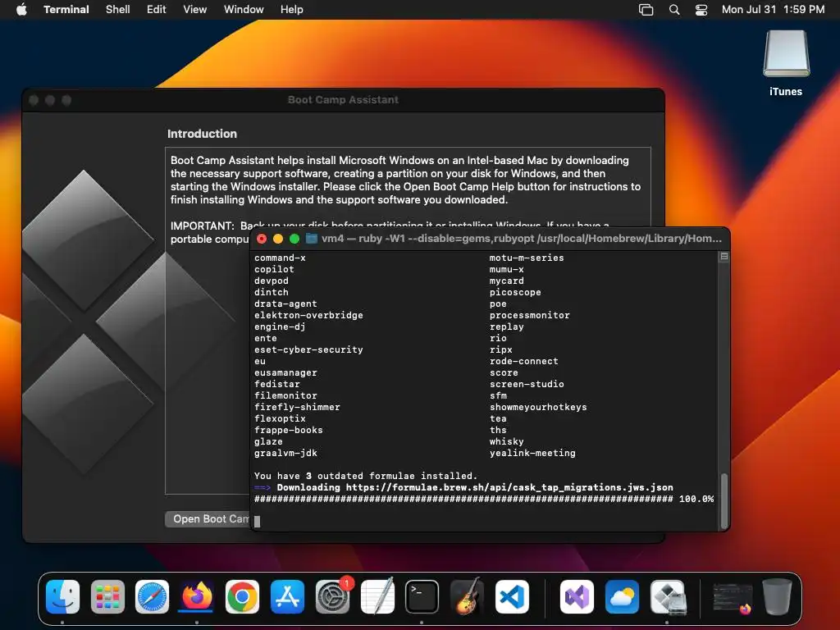Click the folder proxy icon in the Terminal title
Screen dimensions: 840x630
(x=311, y=239)
